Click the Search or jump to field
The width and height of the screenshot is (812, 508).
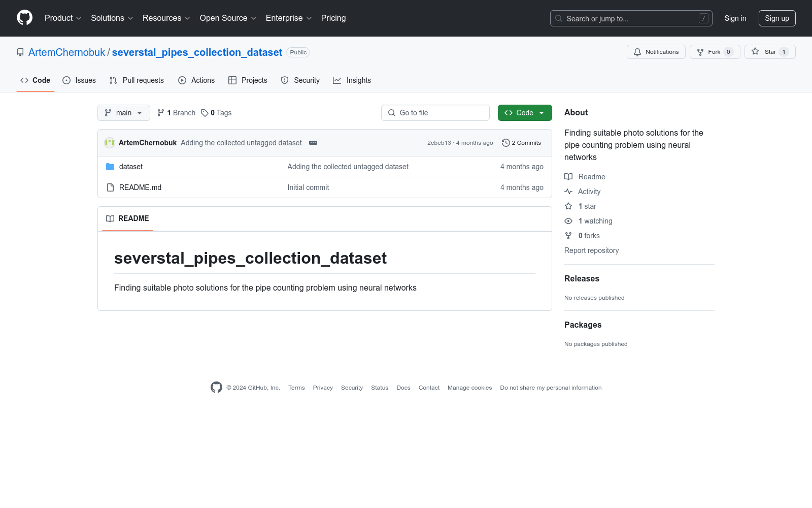click(631, 18)
